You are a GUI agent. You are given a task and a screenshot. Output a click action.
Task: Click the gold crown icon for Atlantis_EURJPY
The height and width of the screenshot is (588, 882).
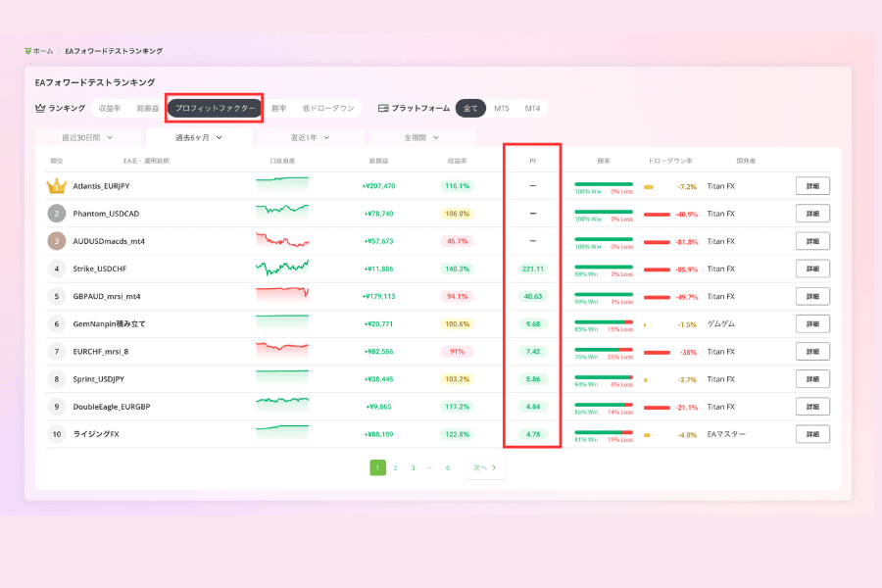[x=56, y=185]
